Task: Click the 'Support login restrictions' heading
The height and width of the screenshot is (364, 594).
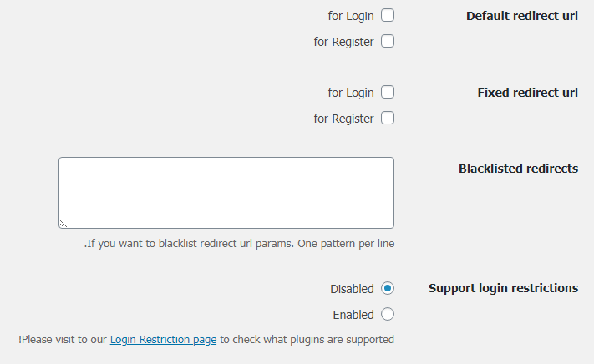Action: tap(503, 288)
